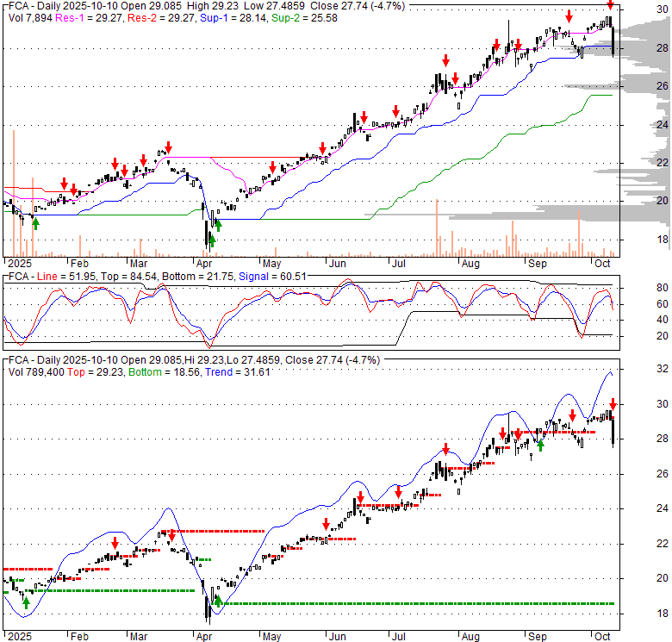Click the January green buy arrow on top chart
This screenshot has height=642, width=672.
pyautogui.click(x=35, y=223)
